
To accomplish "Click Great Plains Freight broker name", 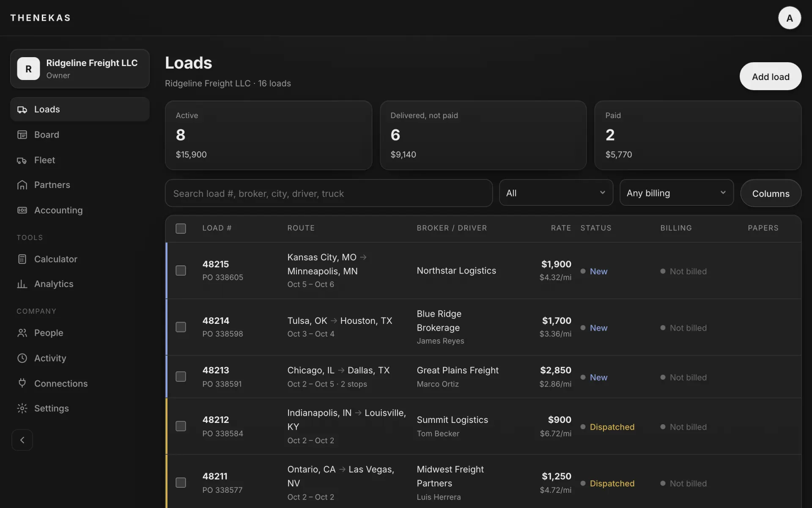I will tap(458, 370).
